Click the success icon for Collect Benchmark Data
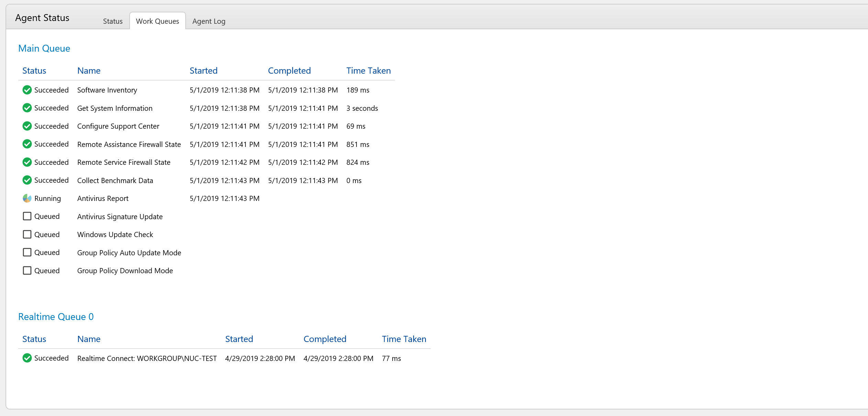Image resolution: width=868 pixels, height=416 pixels. pyautogui.click(x=27, y=180)
